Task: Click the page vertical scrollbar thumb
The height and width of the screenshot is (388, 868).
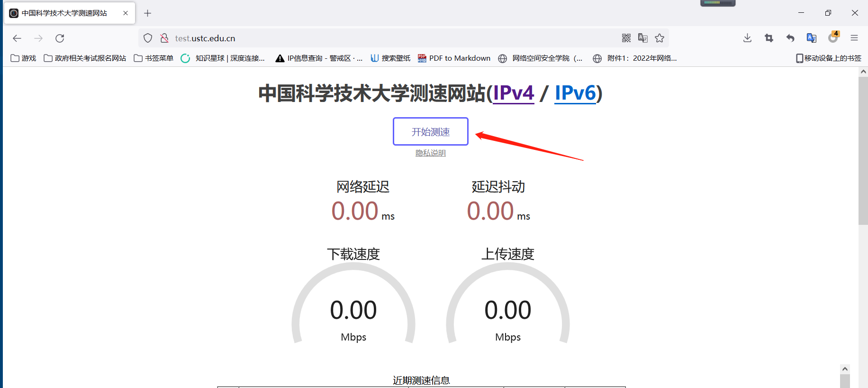Action: (x=863, y=151)
